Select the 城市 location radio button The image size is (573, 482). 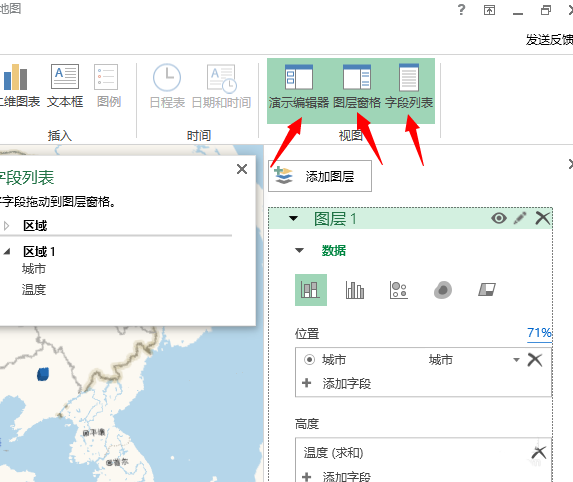click(x=309, y=360)
